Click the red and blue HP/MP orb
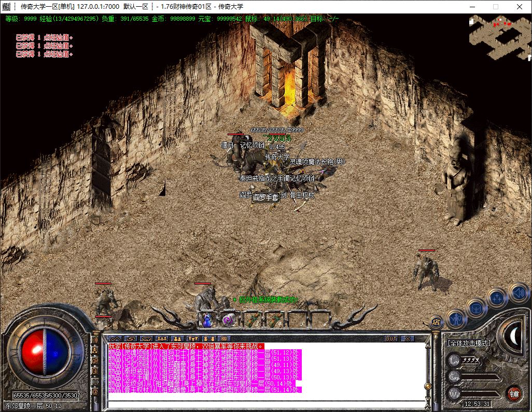 coord(45,351)
